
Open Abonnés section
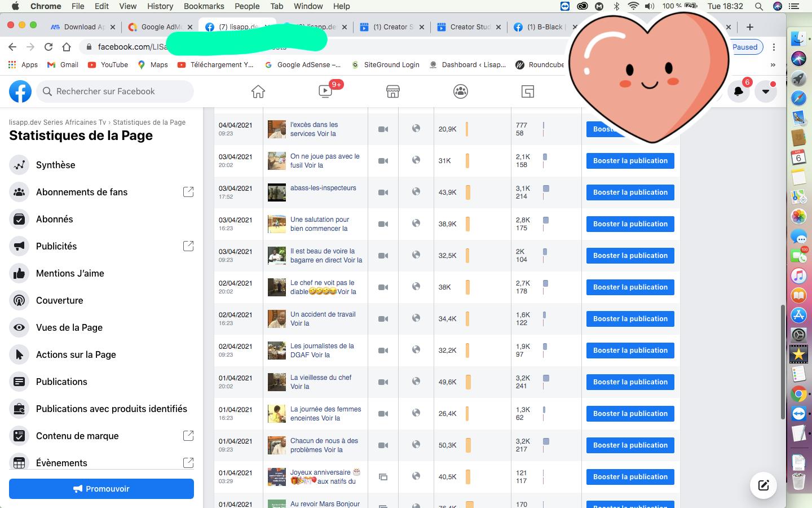(x=101, y=219)
